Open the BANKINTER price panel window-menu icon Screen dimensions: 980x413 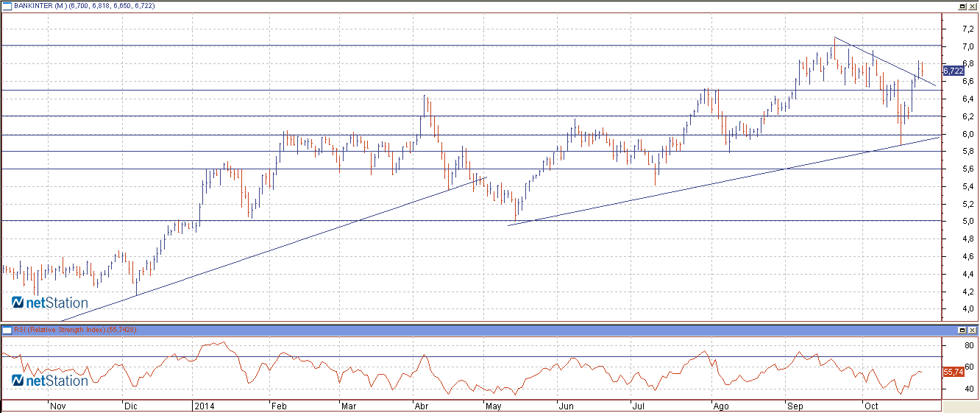pos(7,5)
